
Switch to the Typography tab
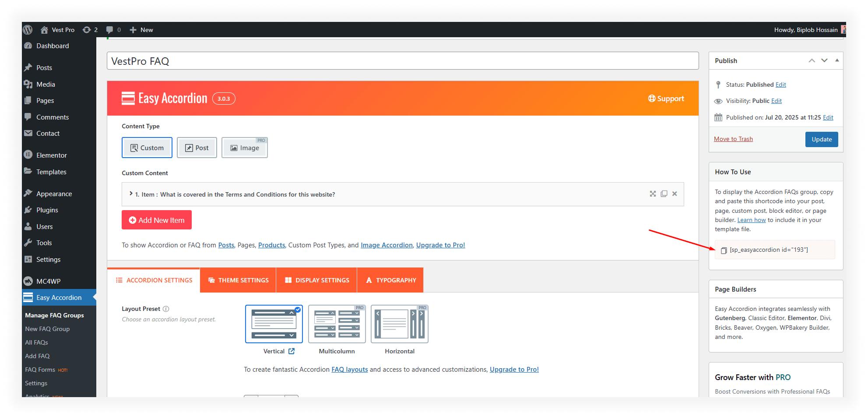click(390, 280)
